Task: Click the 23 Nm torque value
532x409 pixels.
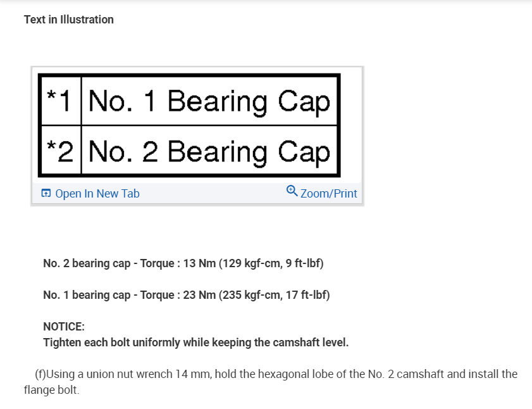Action: [199, 295]
